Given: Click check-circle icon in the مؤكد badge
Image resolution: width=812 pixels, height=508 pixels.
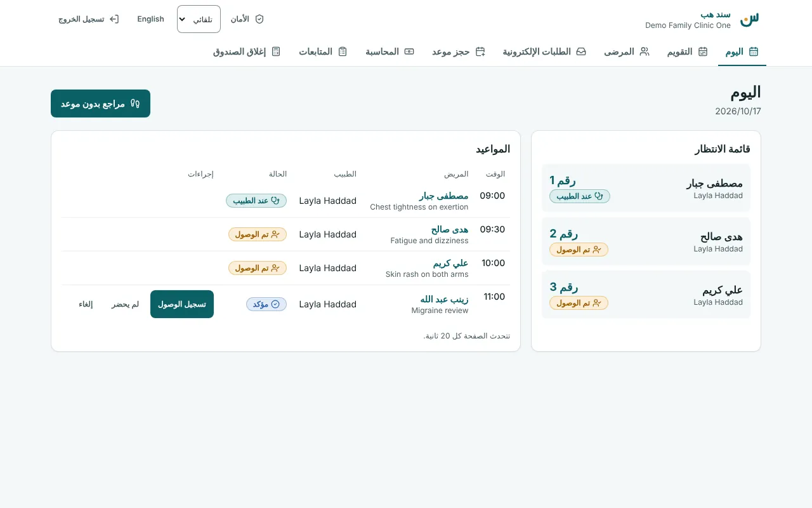Looking at the screenshot, I should (275, 304).
